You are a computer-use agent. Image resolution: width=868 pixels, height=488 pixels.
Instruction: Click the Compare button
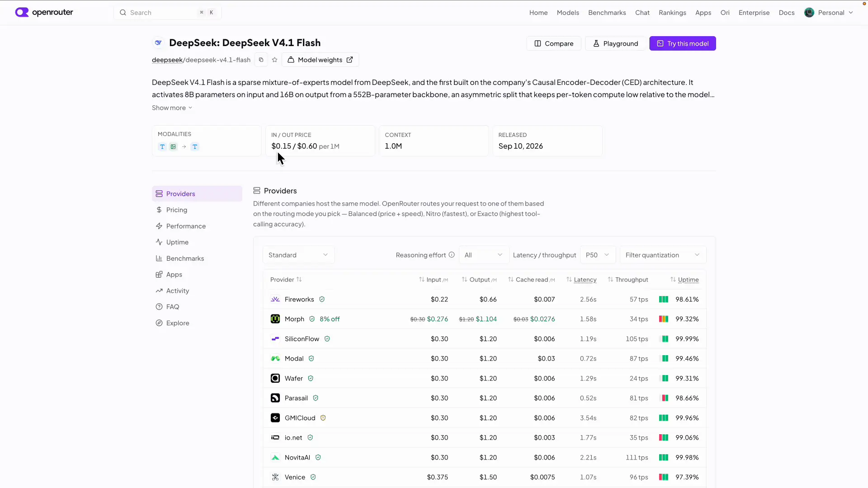coord(554,43)
